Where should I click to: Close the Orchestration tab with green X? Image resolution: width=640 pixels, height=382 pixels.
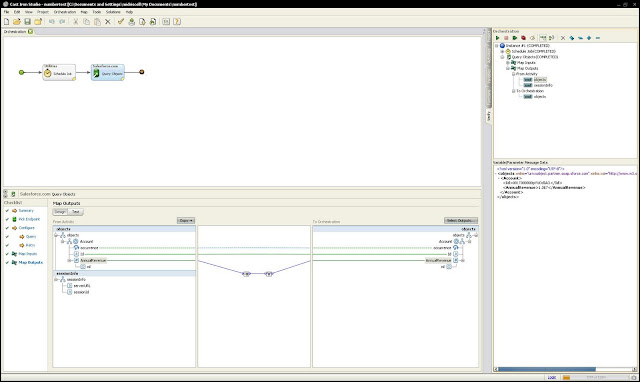(30, 31)
